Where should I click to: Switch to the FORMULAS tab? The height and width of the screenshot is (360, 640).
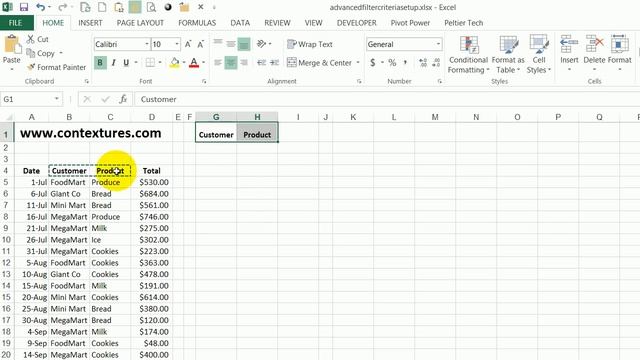tap(197, 23)
